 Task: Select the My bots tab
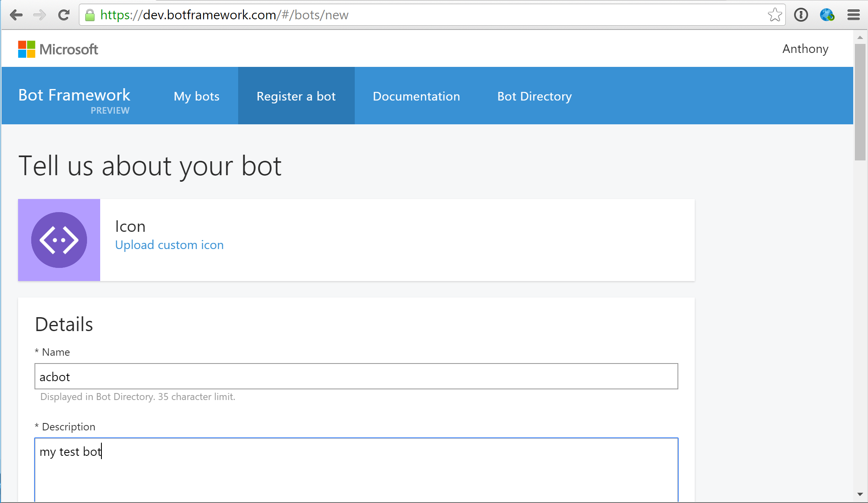coord(197,96)
